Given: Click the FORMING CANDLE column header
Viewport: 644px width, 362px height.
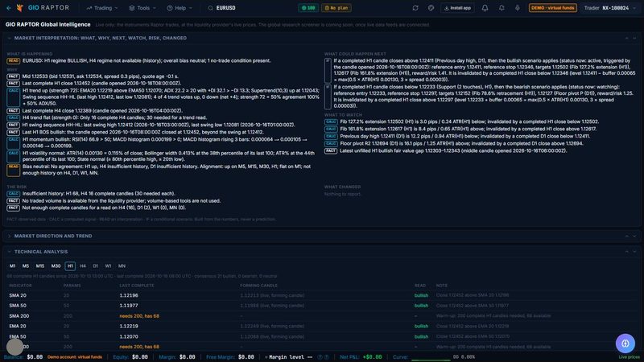Looking at the screenshot, I should [x=258, y=286].
